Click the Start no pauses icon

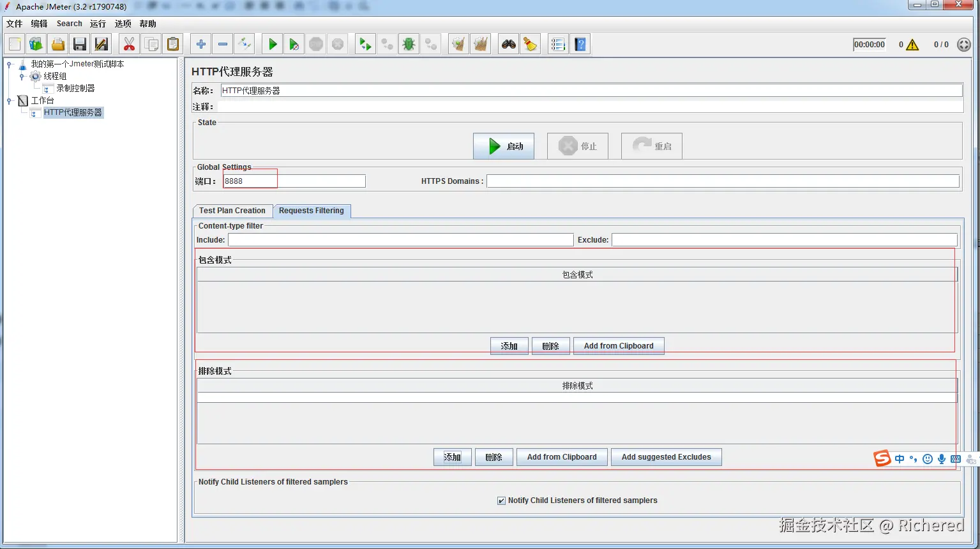[x=294, y=44]
